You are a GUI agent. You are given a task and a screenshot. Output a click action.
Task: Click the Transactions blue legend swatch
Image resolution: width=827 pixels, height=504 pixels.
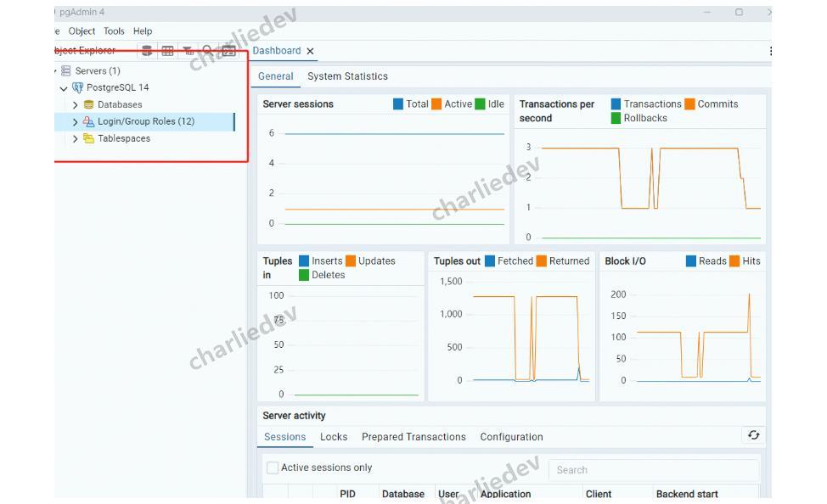(x=616, y=104)
